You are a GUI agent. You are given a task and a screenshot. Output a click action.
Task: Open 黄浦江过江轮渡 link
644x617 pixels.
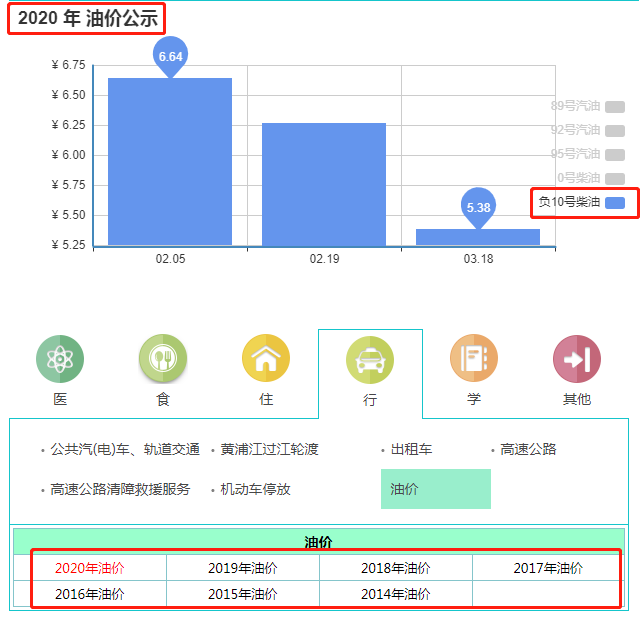coord(269,449)
